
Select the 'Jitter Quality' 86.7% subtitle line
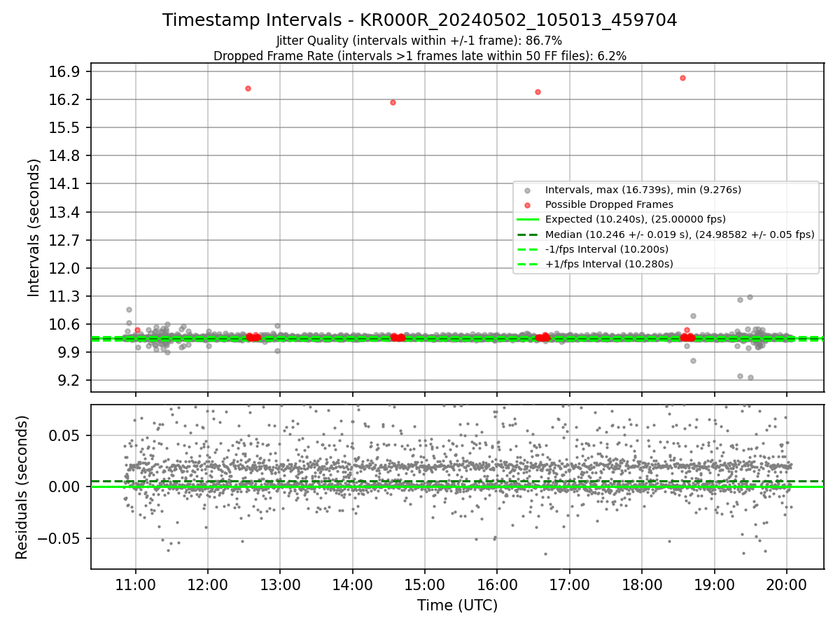419,41
